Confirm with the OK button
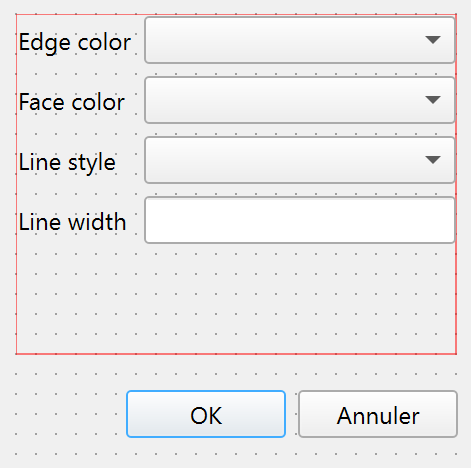The height and width of the screenshot is (468, 471). tap(206, 414)
